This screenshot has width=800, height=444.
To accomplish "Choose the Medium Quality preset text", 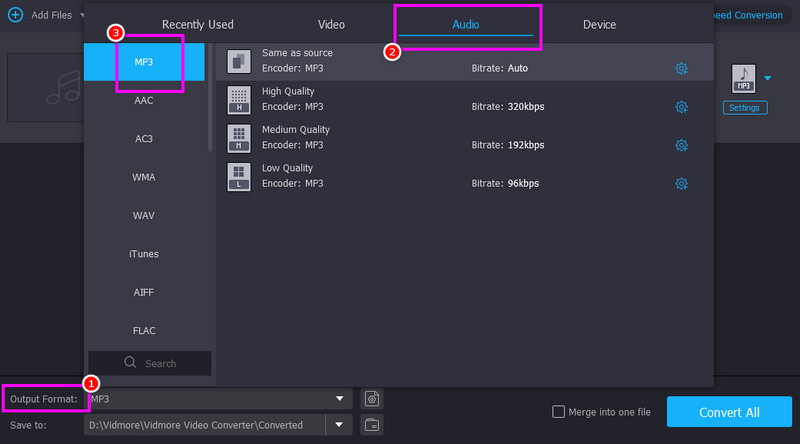I will pos(296,130).
